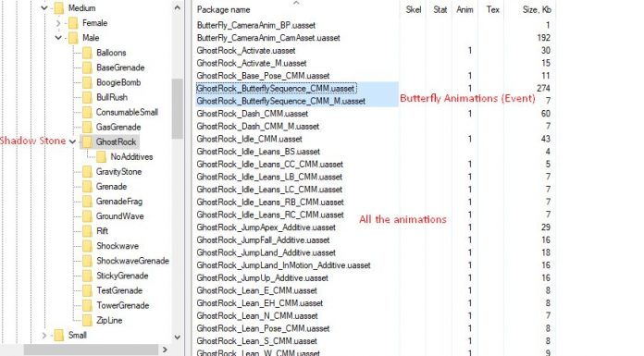
Task: Select the GasGrenade folder icon
Action: point(87,128)
